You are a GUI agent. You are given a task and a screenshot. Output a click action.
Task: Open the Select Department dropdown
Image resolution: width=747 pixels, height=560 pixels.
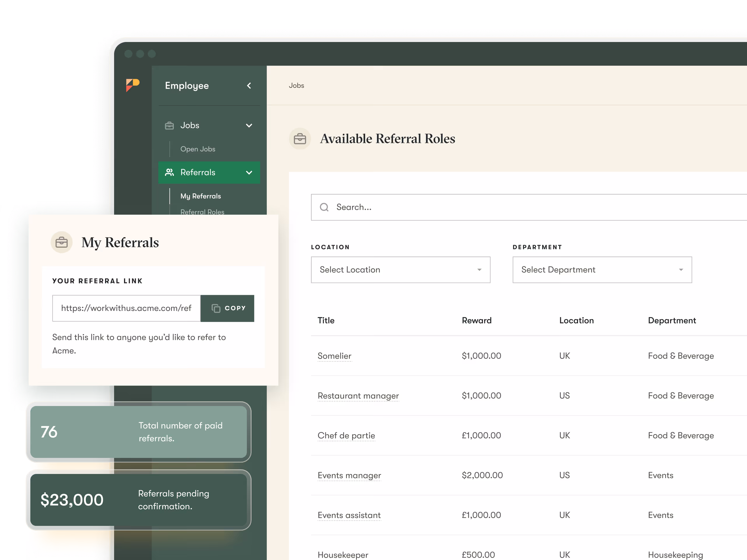(x=602, y=270)
